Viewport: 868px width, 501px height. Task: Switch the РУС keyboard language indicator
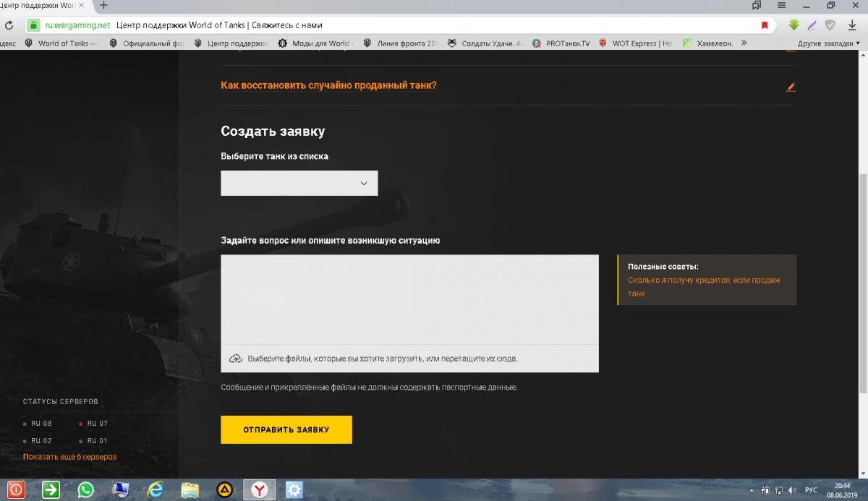812,491
